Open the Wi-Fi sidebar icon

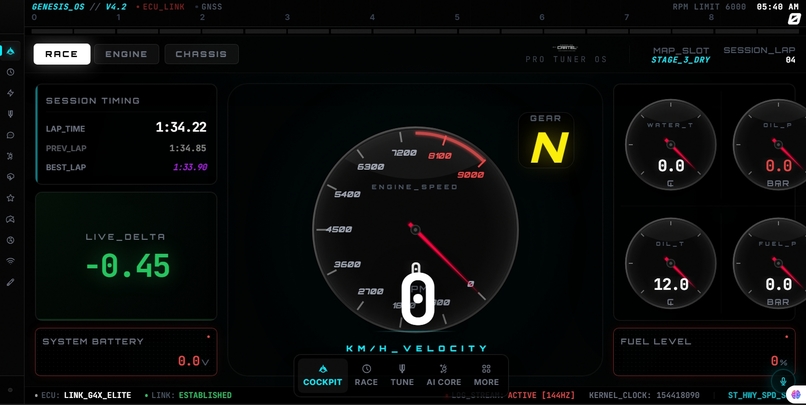click(x=10, y=261)
